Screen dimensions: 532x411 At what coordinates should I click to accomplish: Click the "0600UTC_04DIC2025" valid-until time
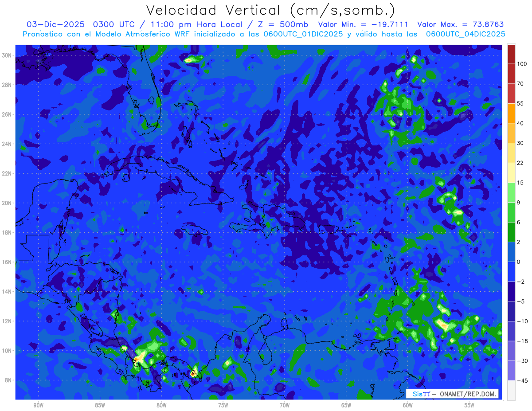465,34
